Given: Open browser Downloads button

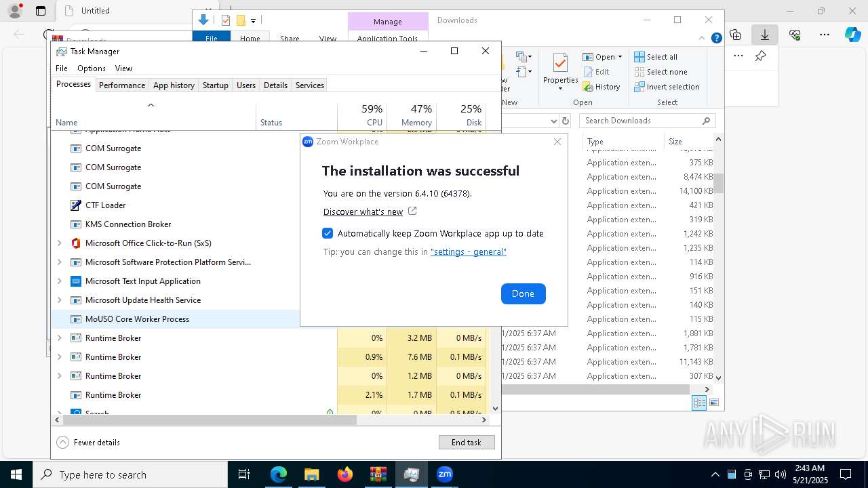Looking at the screenshot, I should click(765, 35).
